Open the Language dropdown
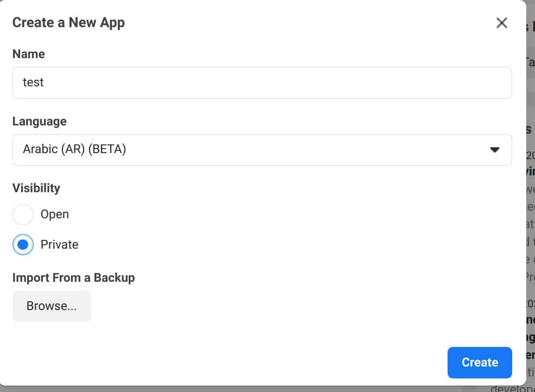535x392 pixels. (262, 150)
